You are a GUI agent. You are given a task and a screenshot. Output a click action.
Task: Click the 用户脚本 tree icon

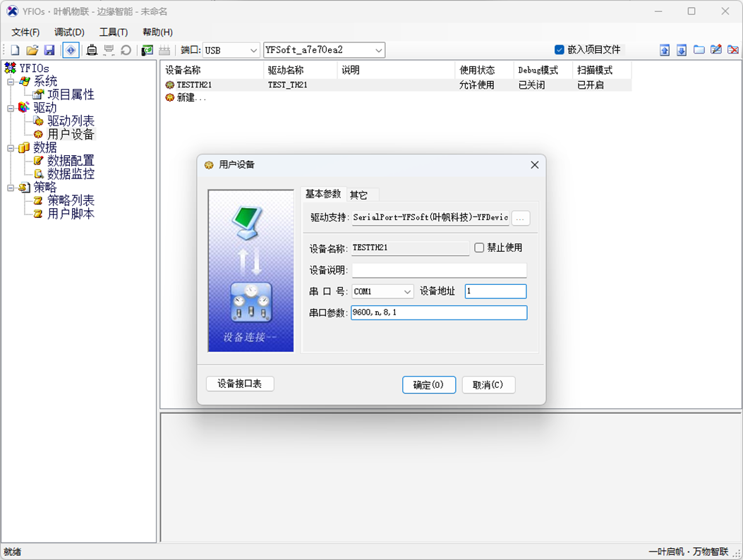[x=38, y=214]
